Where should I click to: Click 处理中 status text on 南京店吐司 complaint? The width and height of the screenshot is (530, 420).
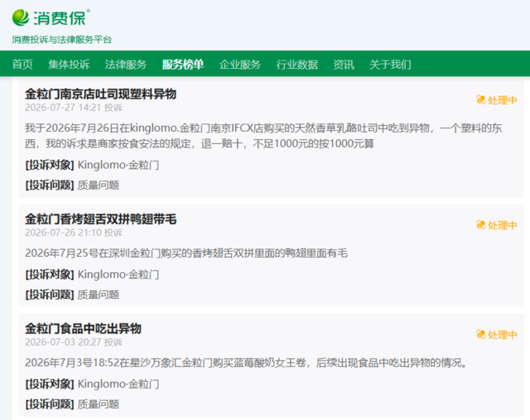[503, 100]
